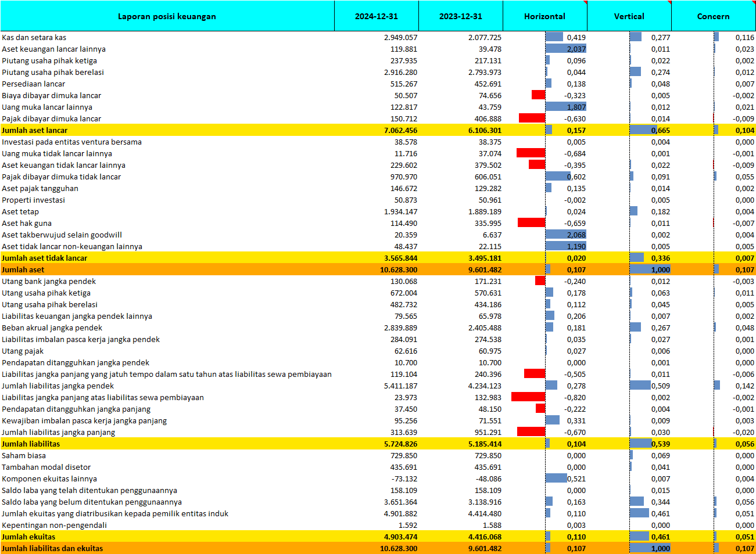Viewport: 756px width, 554px height.
Task: Select the Concern column header
Action: click(713, 16)
